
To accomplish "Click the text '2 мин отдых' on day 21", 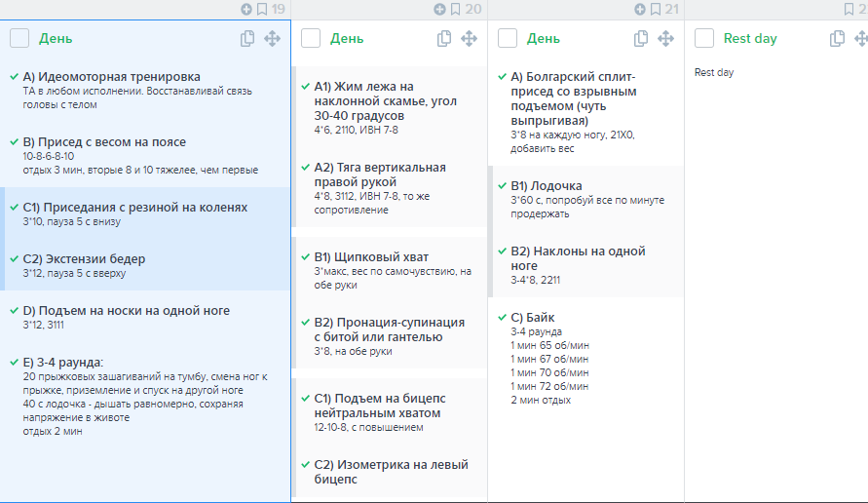I will tap(541, 400).
